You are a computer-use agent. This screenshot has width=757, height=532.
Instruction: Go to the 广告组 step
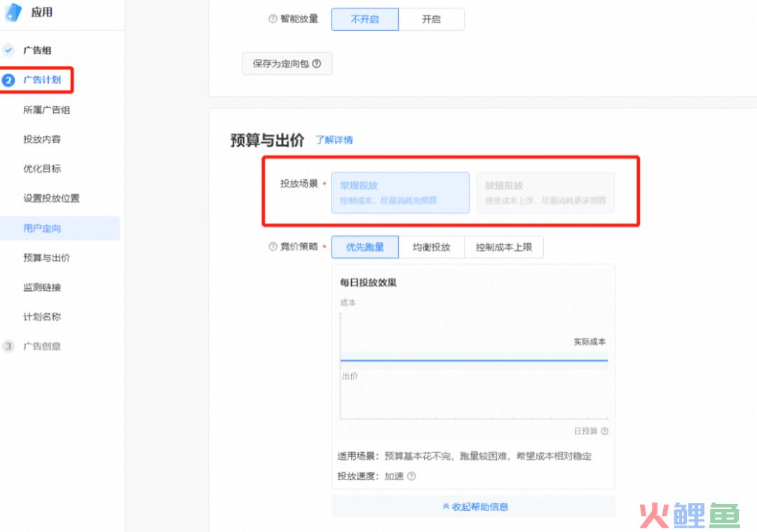37,50
